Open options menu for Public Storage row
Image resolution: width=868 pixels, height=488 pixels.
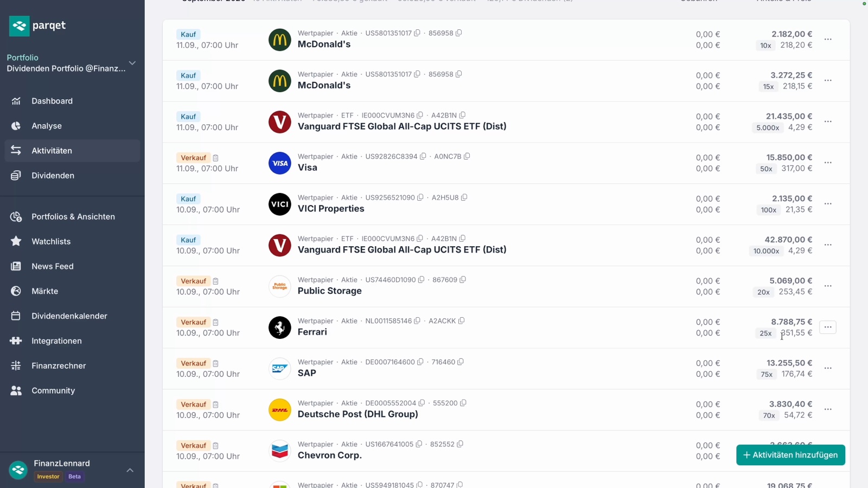[828, 286]
